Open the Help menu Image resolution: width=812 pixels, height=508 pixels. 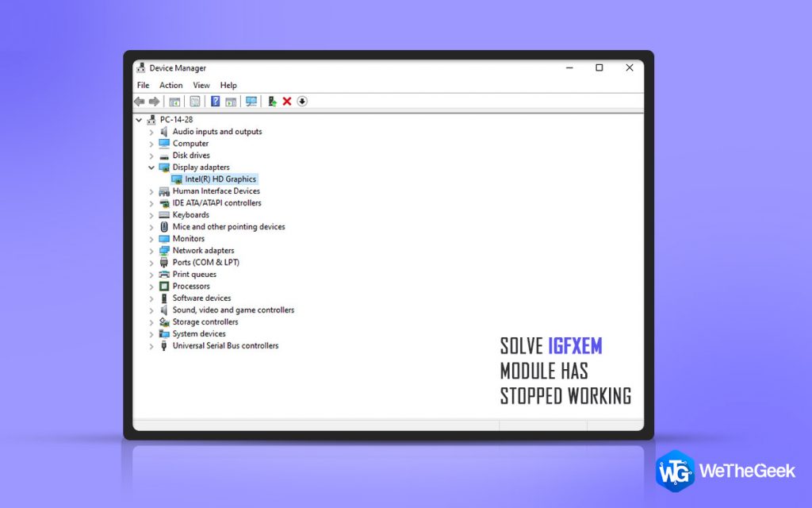point(228,86)
